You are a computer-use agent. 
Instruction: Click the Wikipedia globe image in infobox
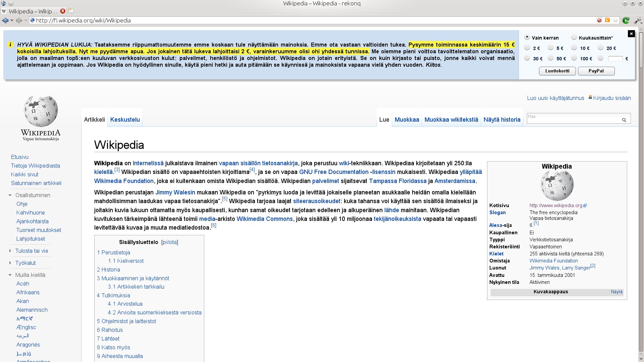(557, 185)
